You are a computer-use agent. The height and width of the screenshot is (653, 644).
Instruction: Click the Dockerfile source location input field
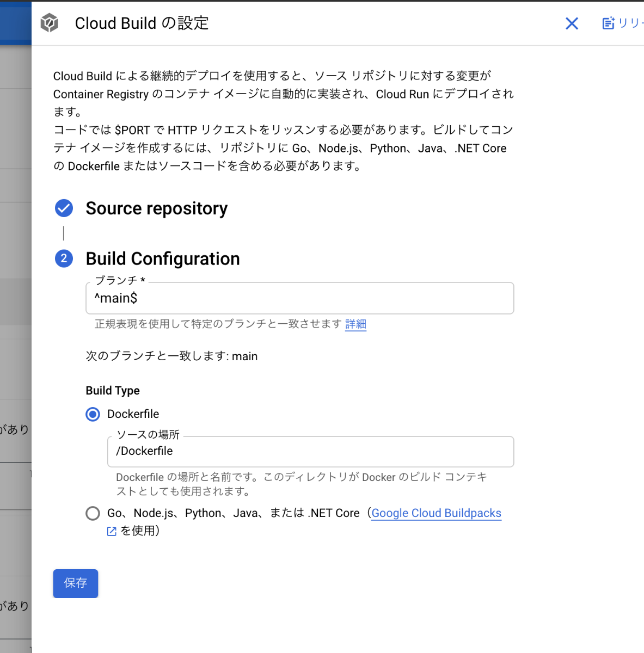click(311, 452)
